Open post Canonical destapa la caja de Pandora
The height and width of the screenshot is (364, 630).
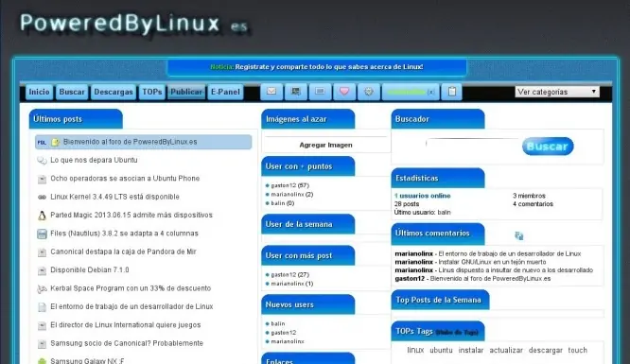[123, 251]
